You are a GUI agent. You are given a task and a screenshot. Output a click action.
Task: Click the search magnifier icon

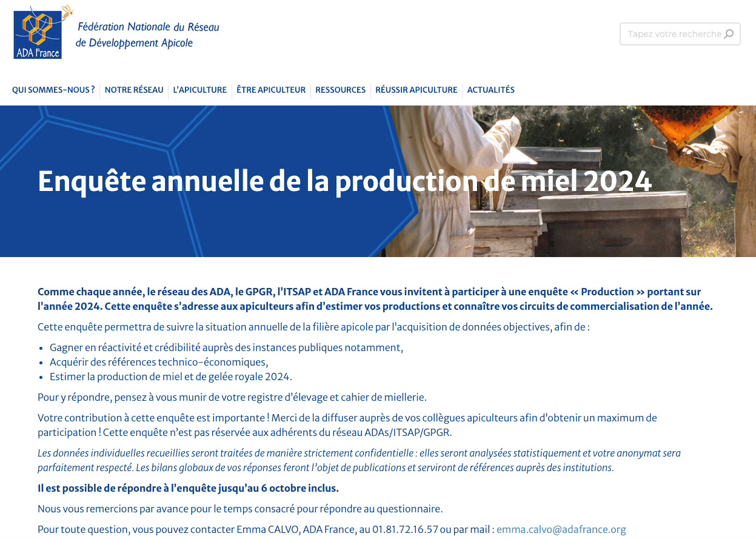[729, 34]
